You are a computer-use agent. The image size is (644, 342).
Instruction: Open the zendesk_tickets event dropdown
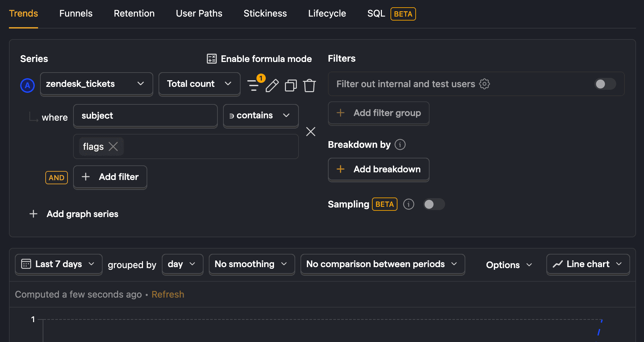click(97, 84)
